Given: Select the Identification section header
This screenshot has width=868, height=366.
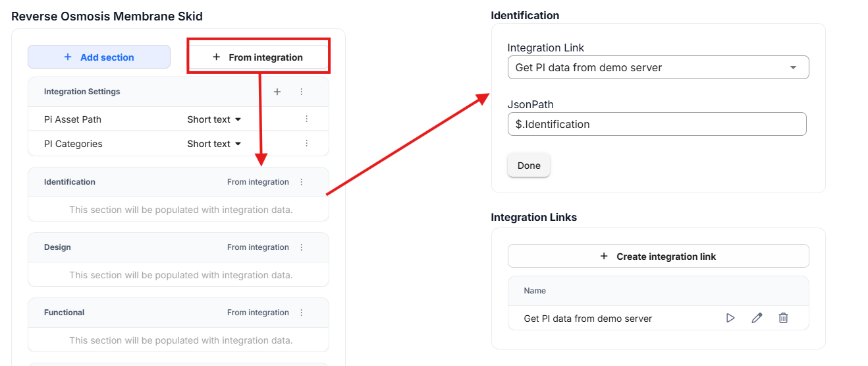Looking at the screenshot, I should pyautogui.click(x=70, y=182).
